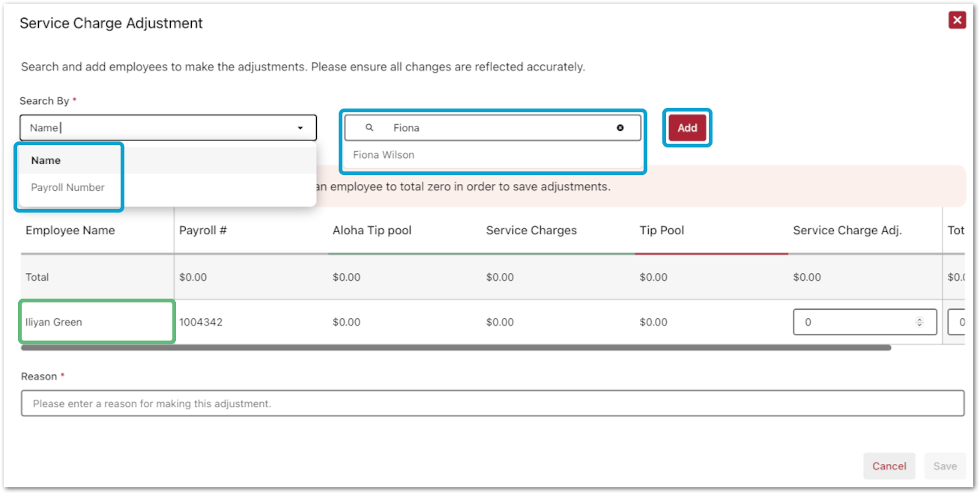Expand the Search By dropdown arrow
The width and height of the screenshot is (980, 494).
300,128
